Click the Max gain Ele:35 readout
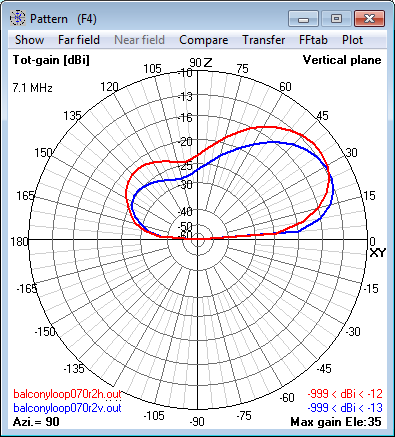This screenshot has width=395, height=437. [336, 422]
